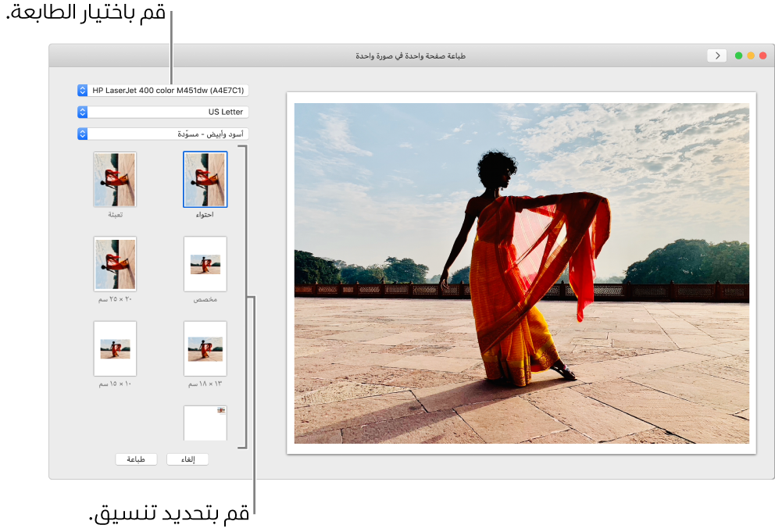Pick the مخصص (Custom) layout thumbnail
Image resolution: width=775 pixels, height=532 pixels.
[205, 264]
